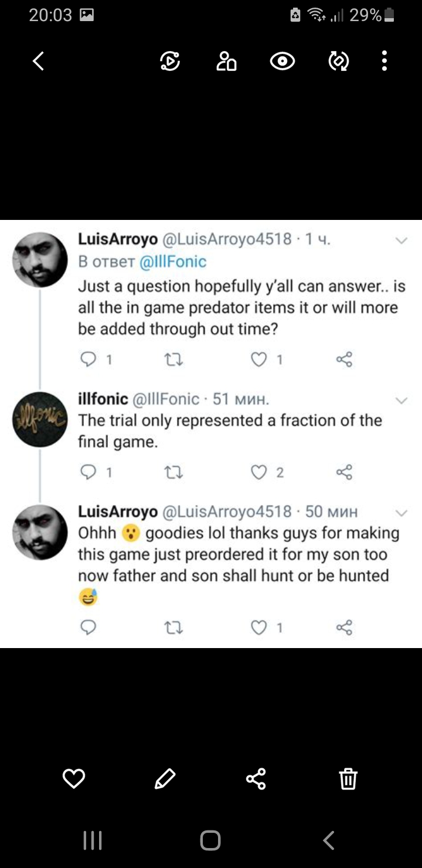Like illfonic's reply with 2 likes

[259, 472]
